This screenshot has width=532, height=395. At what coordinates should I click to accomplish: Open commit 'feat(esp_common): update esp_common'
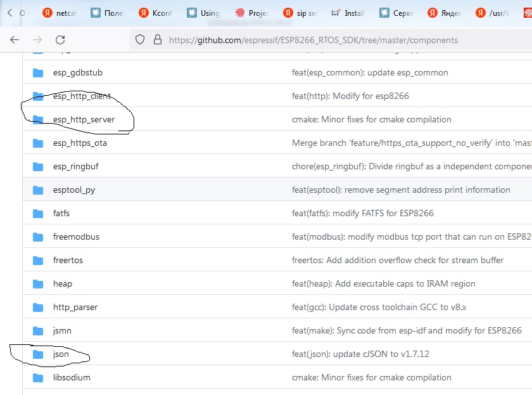click(x=370, y=73)
